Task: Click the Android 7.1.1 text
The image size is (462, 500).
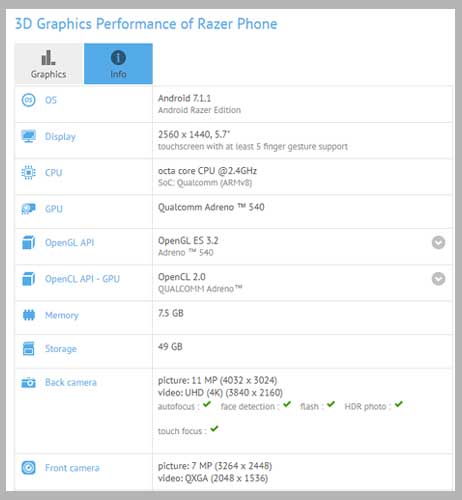Action: point(184,98)
